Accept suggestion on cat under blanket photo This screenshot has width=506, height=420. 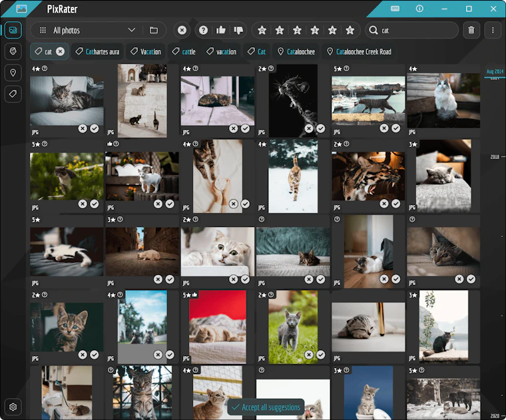(x=471, y=279)
